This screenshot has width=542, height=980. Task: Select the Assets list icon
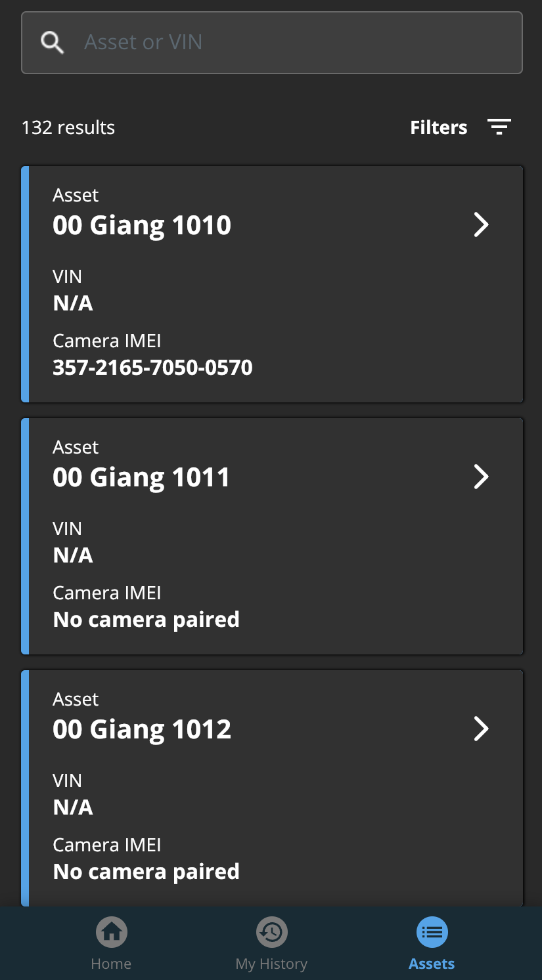point(432,931)
